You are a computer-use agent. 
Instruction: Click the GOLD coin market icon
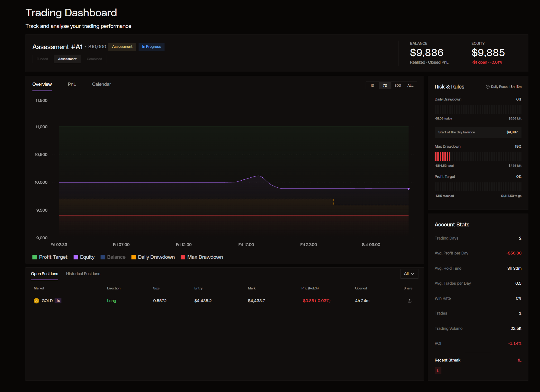(x=36, y=301)
